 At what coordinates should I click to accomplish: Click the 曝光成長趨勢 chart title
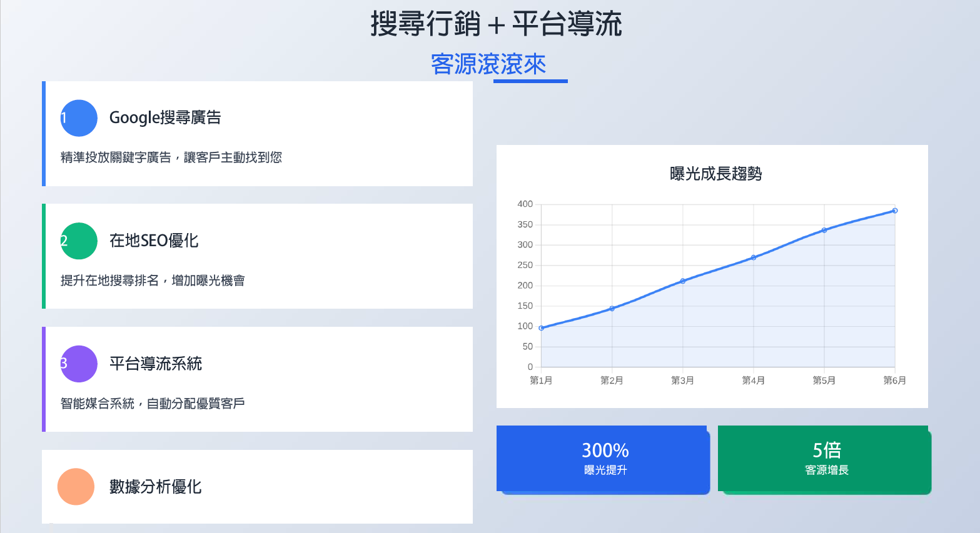715,174
